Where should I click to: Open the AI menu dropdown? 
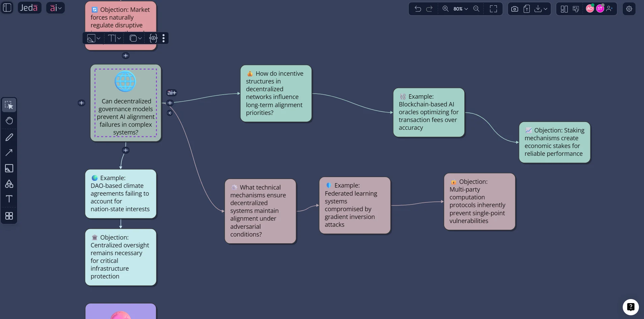point(56,8)
